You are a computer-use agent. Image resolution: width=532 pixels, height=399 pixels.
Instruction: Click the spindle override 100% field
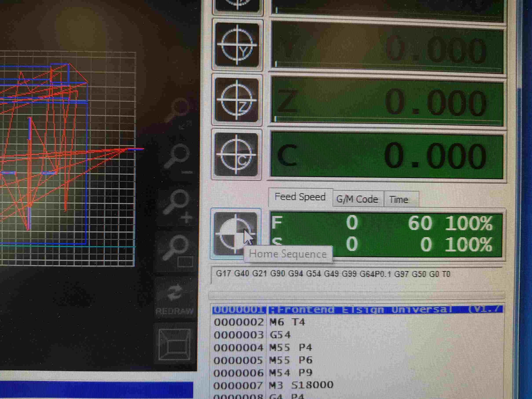click(468, 244)
